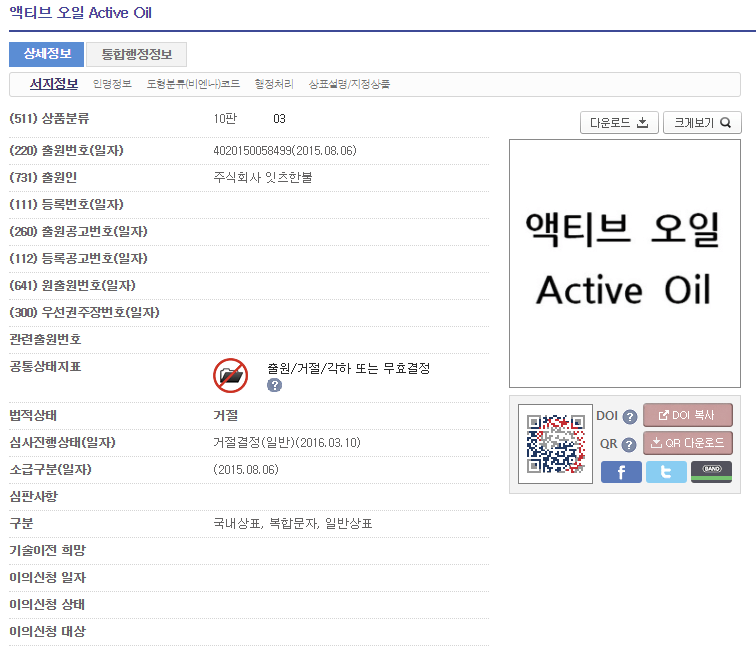Click the QR code image
The height and width of the screenshot is (657, 756).
[556, 444]
